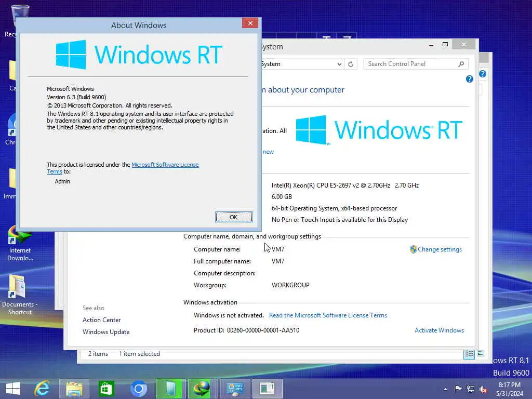Screen dimensions: 532x399
Task: Minimize the System window
Action: 431,45
